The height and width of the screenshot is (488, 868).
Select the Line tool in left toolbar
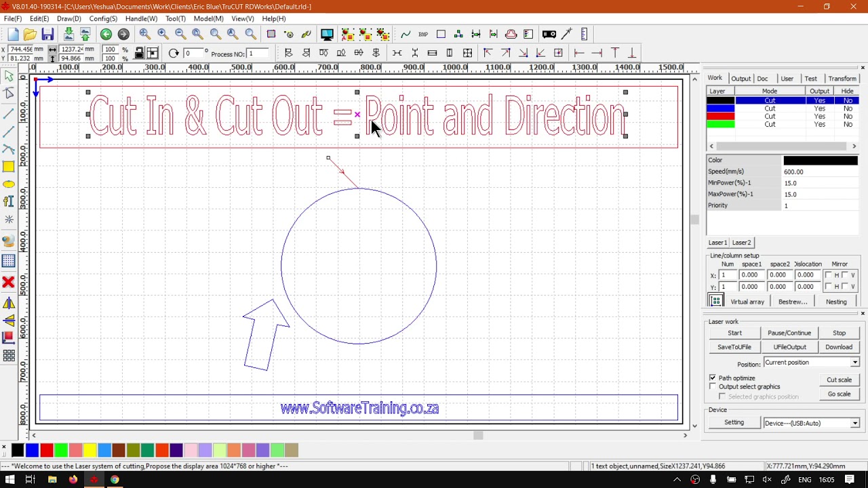point(9,113)
